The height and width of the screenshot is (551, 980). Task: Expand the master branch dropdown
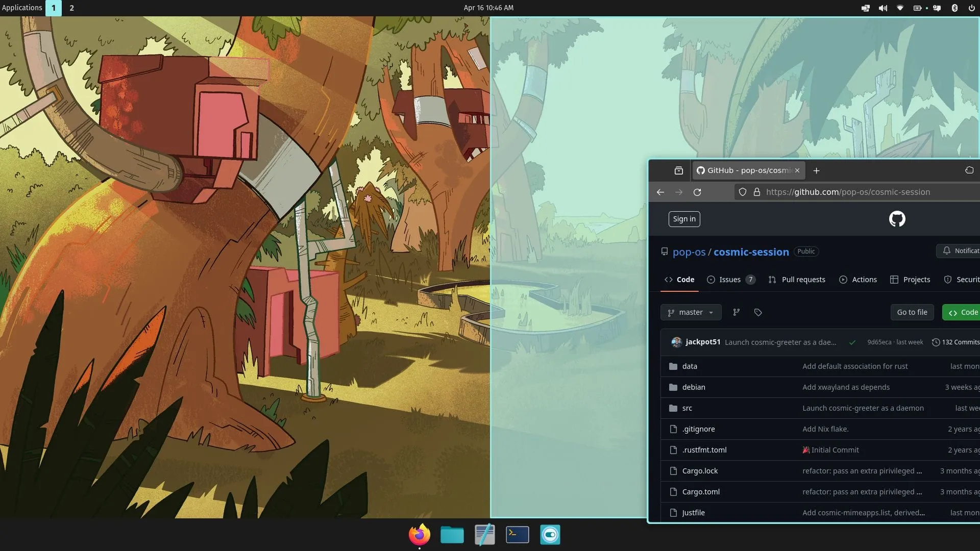(x=690, y=312)
